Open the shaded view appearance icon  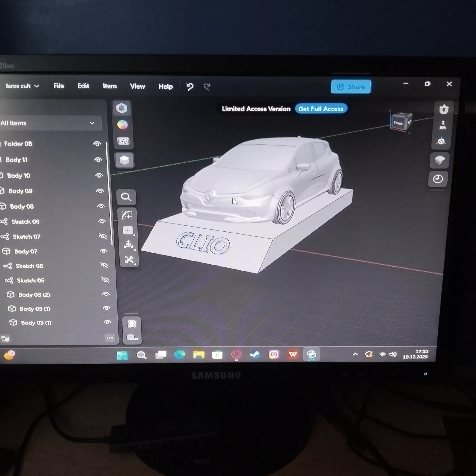point(439,160)
